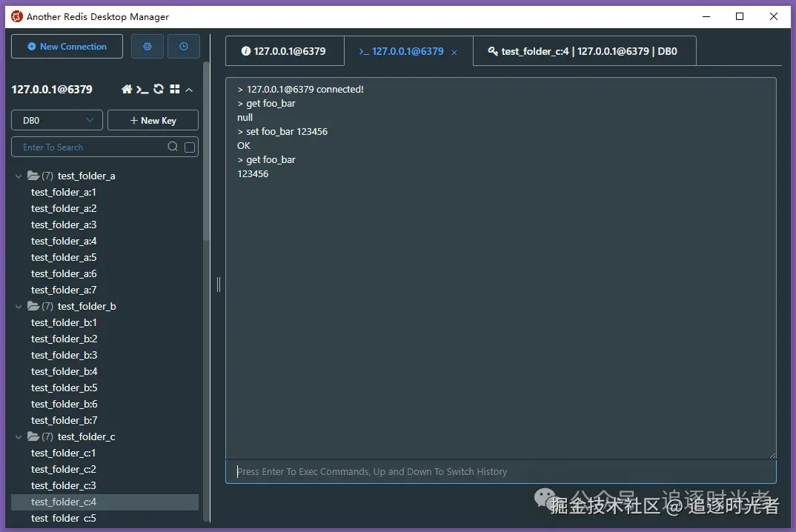Close the console tab
The height and width of the screenshot is (532, 796).
point(454,53)
